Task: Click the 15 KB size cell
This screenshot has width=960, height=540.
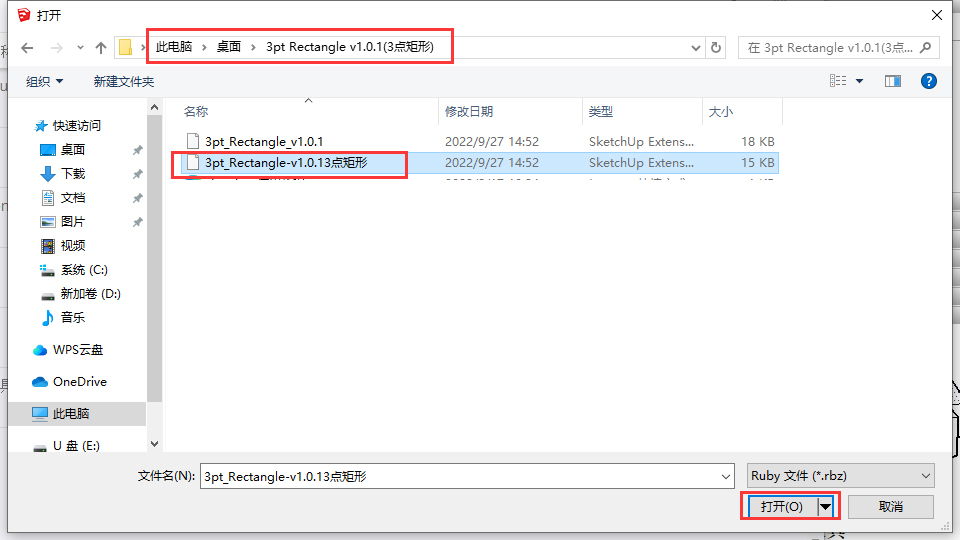Action: tap(757, 163)
